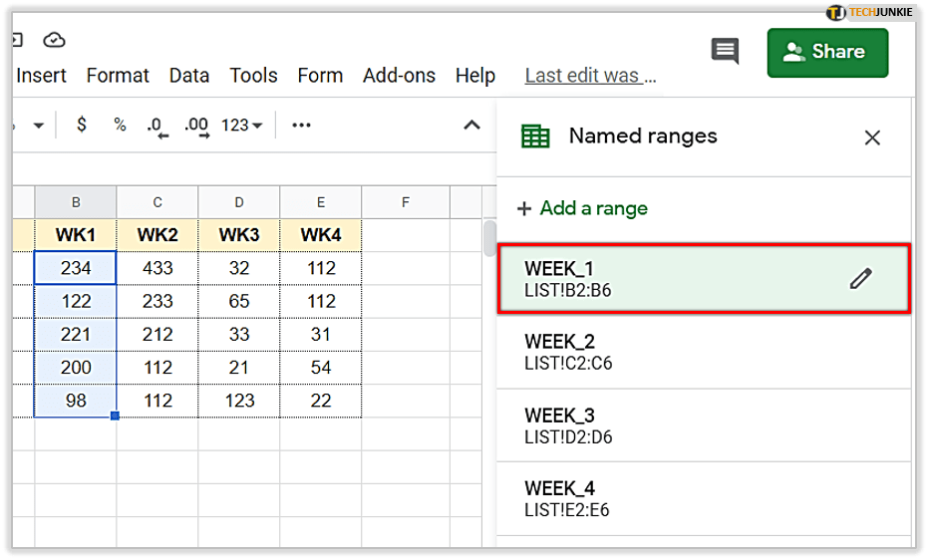928x560 pixels.
Task: Apply percent format icon
Action: coord(120,125)
